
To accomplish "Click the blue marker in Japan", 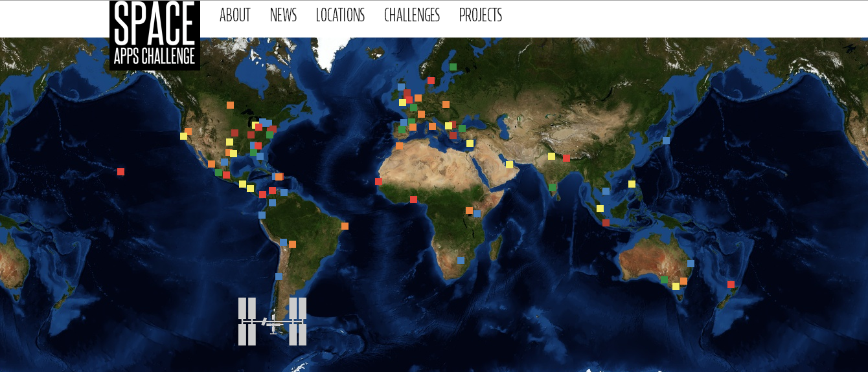I will point(666,140).
